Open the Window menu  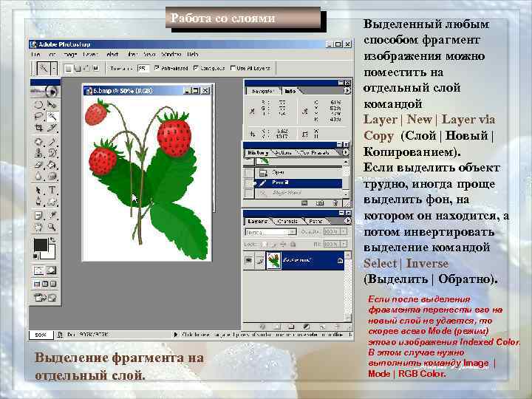[x=171, y=54]
